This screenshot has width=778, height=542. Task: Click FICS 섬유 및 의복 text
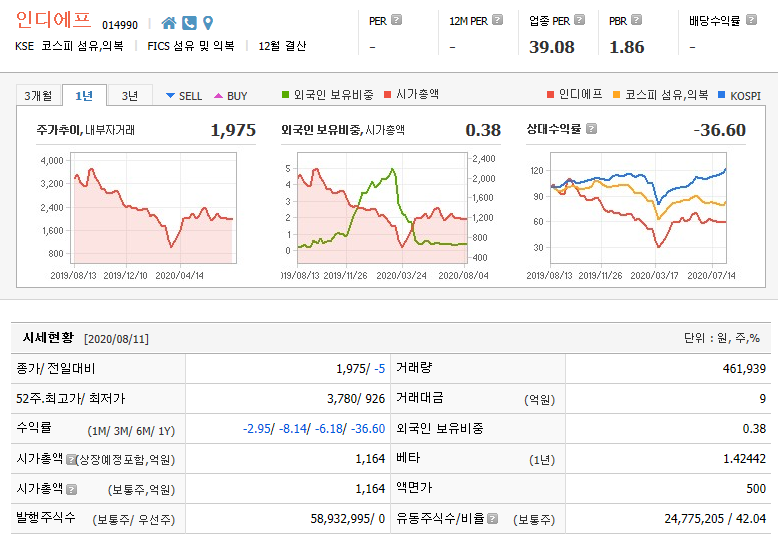(191, 46)
